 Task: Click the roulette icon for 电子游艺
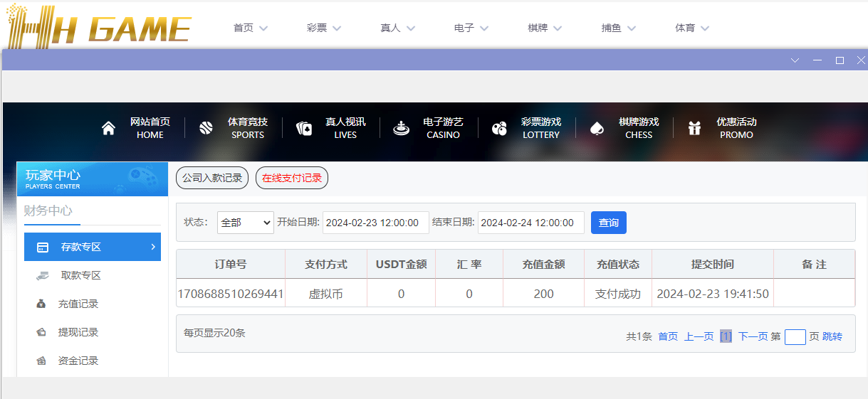tap(402, 128)
